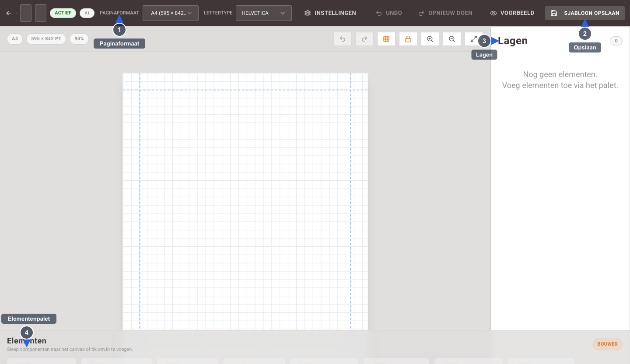Open Voorbeeld preview with eye icon

[512, 13]
